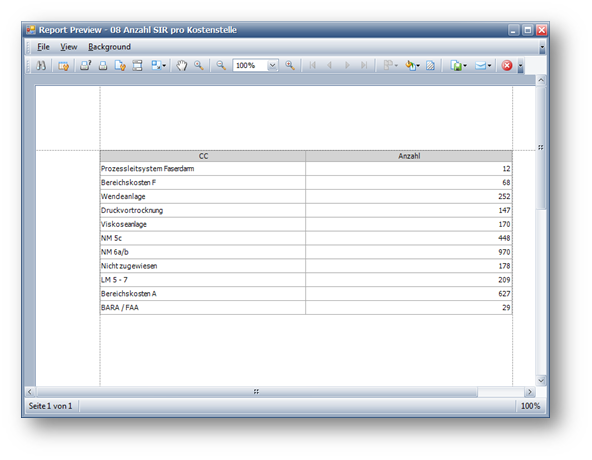The height and width of the screenshot is (460, 592).
Task: Click the Zoom Out icon
Action: pyautogui.click(x=221, y=65)
